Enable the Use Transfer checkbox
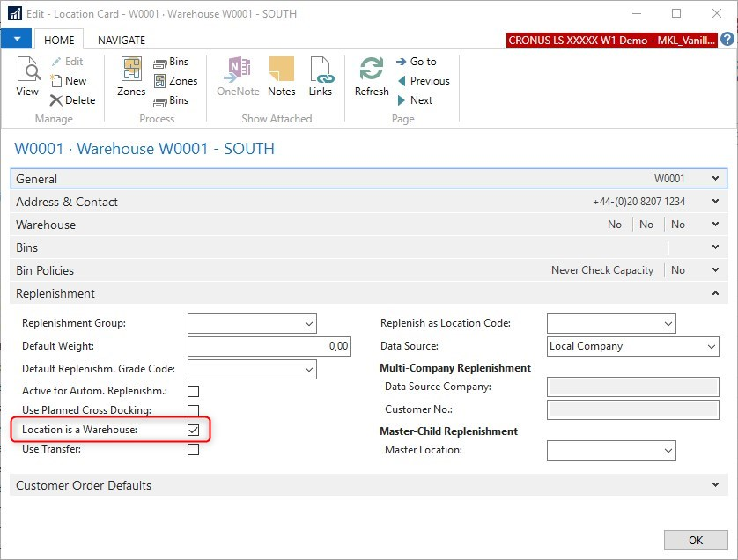738x560 pixels. point(194,449)
